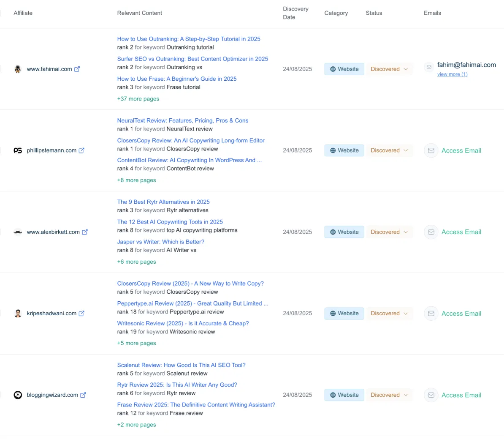
Task: Click the kripeshadwani.com avatar icon
Action: coord(18,313)
